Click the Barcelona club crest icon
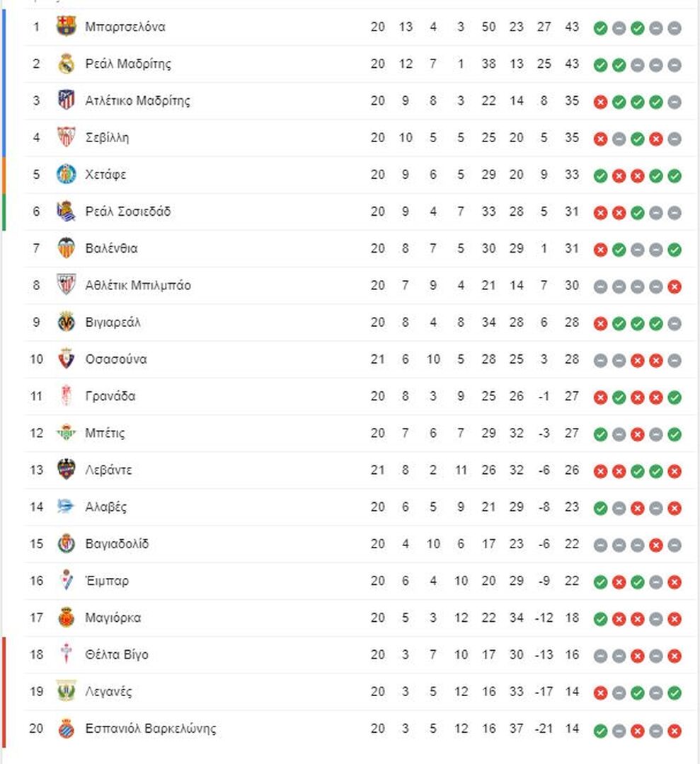The width and height of the screenshot is (700, 764). (x=66, y=26)
